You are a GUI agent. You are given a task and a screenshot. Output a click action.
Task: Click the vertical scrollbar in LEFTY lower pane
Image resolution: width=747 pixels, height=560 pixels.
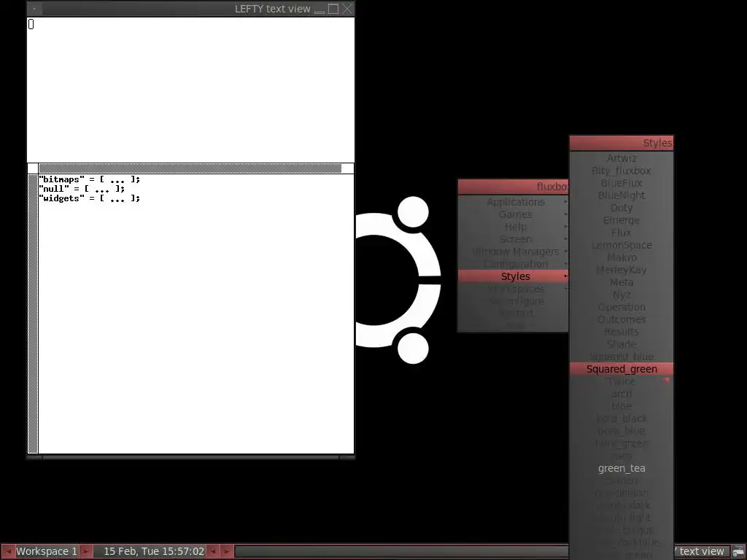click(33, 314)
